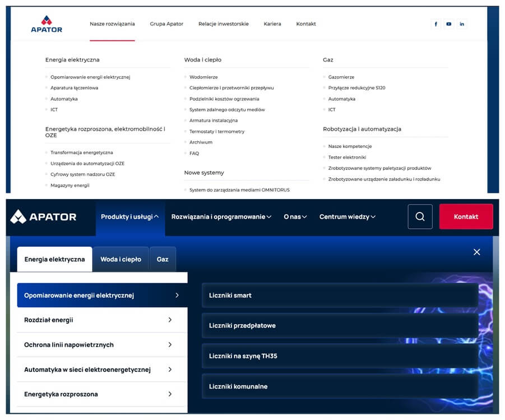The width and height of the screenshot is (505, 420).
Task: Expand Centrum wiedzy dropdown
Action: [x=347, y=216]
